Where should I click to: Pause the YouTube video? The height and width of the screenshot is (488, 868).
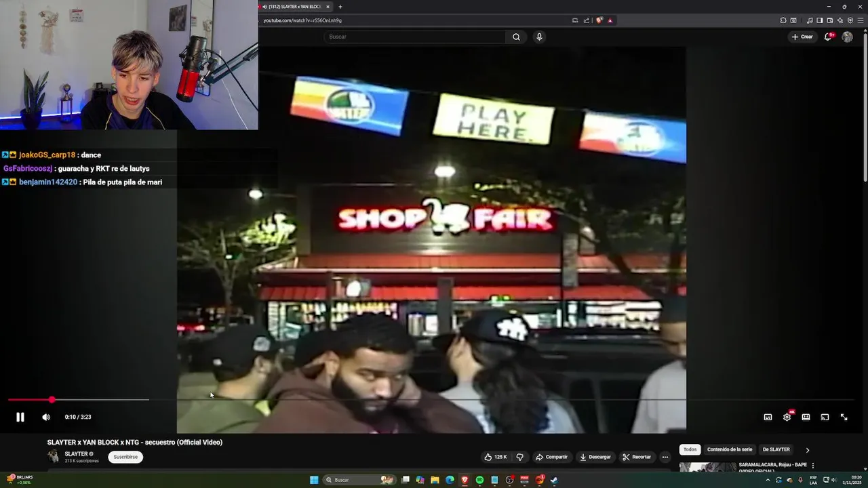pos(20,417)
